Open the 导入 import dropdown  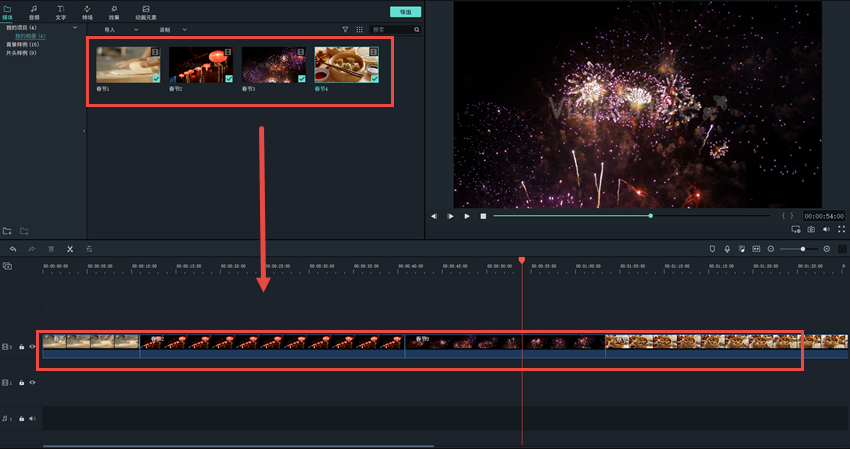(x=116, y=30)
